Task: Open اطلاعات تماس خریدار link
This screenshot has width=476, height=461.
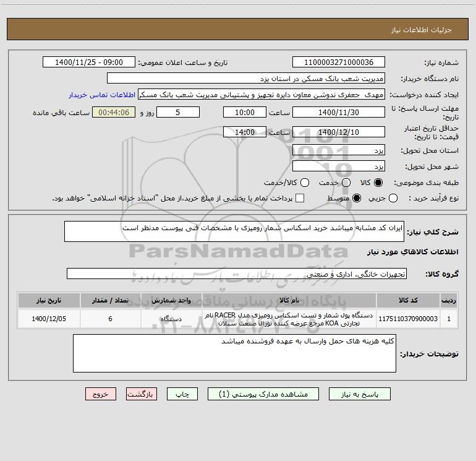Action: pyautogui.click(x=102, y=95)
